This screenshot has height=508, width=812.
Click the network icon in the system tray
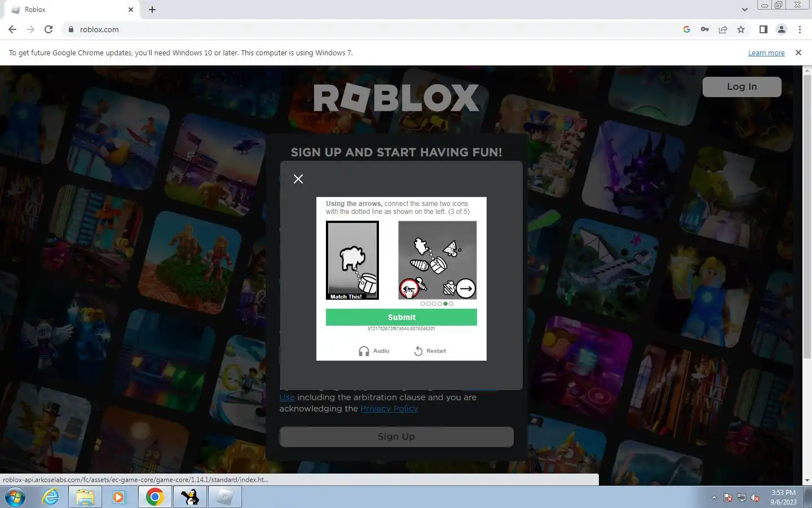[742, 498]
